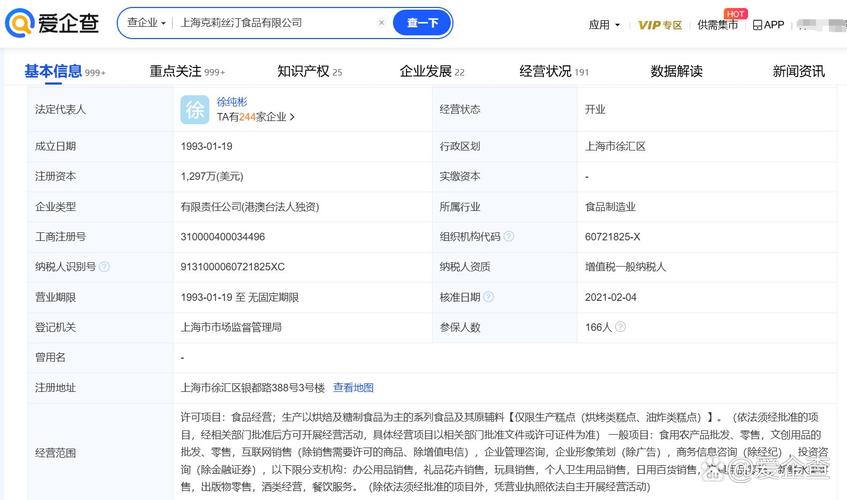Image resolution: width=847 pixels, height=500 pixels.
Task: Click 查看地图 link beside address
Action: click(x=353, y=388)
